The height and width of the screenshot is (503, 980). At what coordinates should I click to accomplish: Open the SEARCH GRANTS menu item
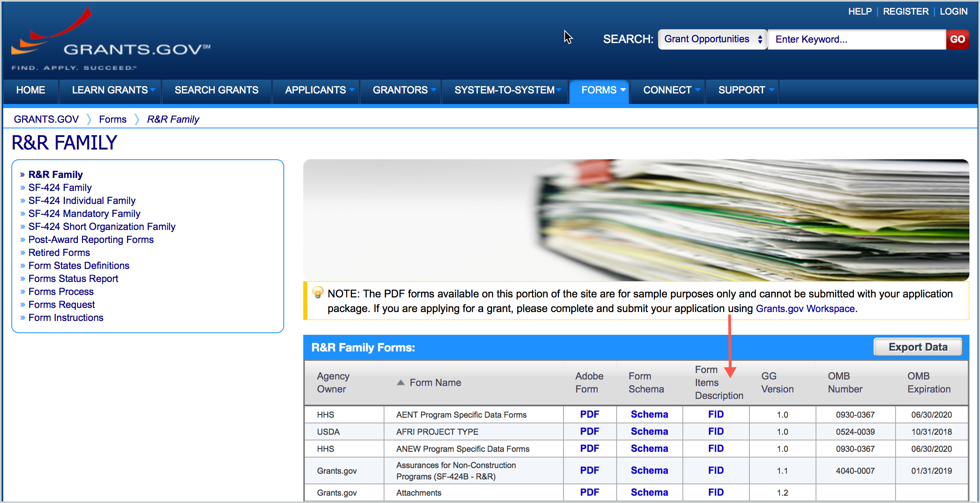216,90
